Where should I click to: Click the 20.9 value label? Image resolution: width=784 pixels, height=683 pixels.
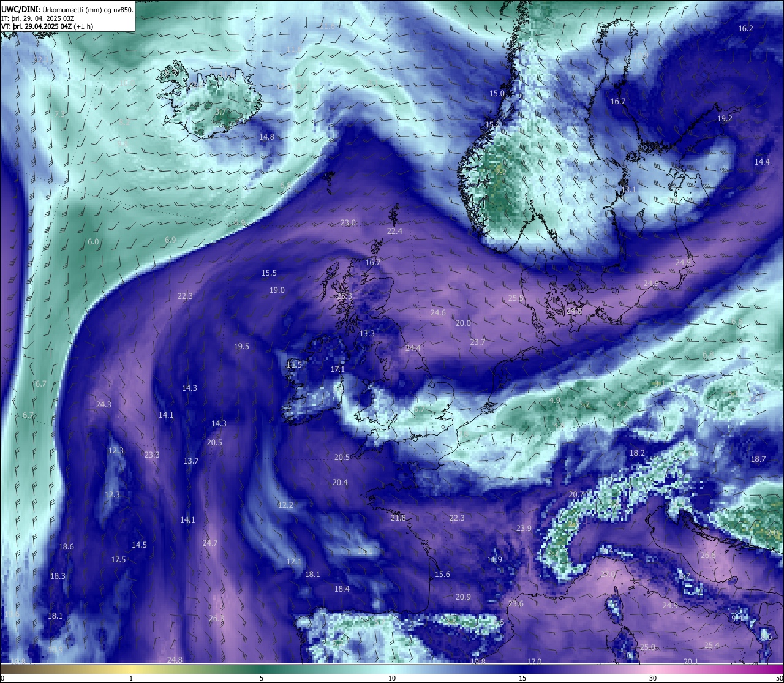pos(463,597)
